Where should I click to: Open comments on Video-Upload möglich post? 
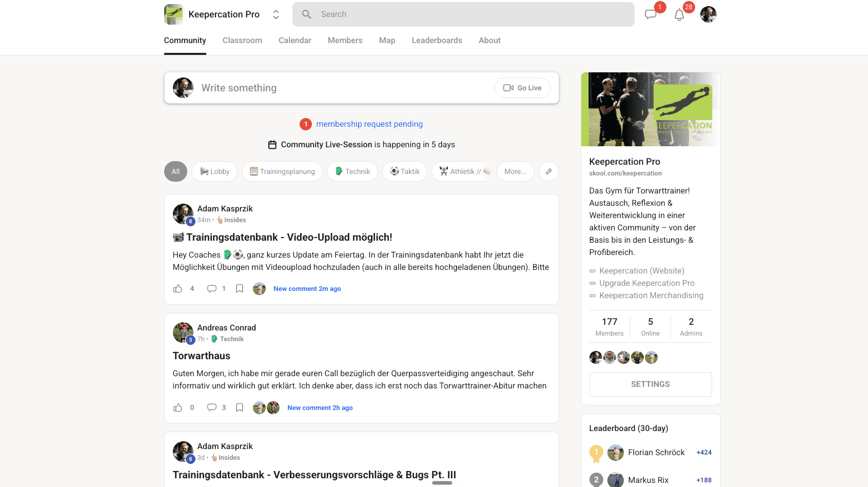[x=212, y=288]
